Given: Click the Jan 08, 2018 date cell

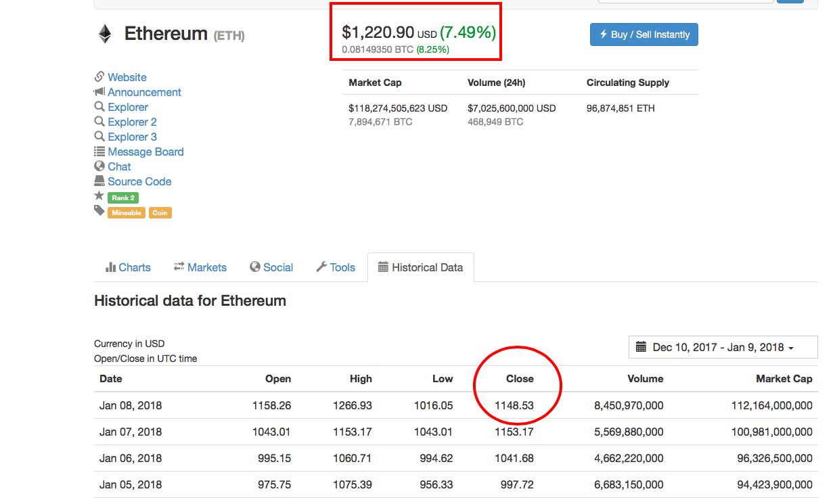Looking at the screenshot, I should [x=131, y=406].
